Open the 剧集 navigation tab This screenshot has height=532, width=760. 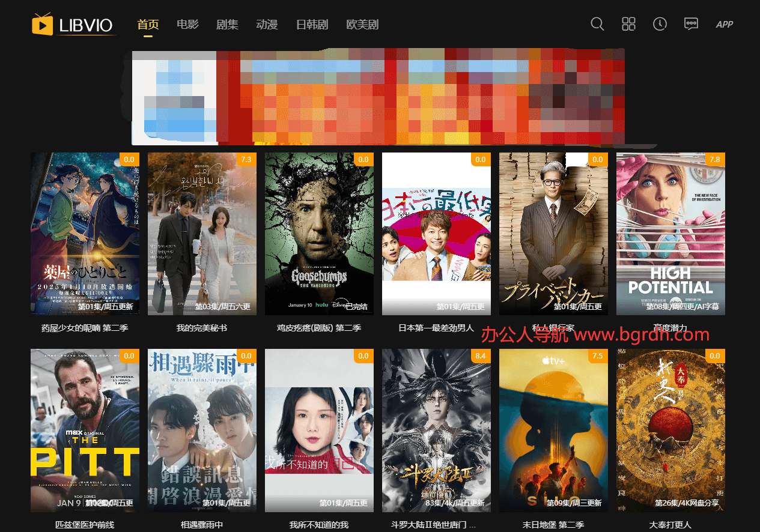(x=227, y=25)
